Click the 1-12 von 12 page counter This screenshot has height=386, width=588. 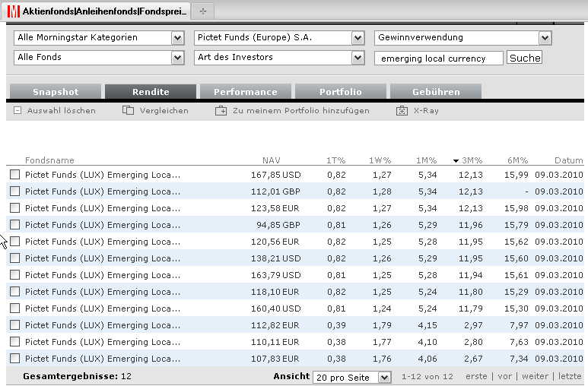(427, 376)
